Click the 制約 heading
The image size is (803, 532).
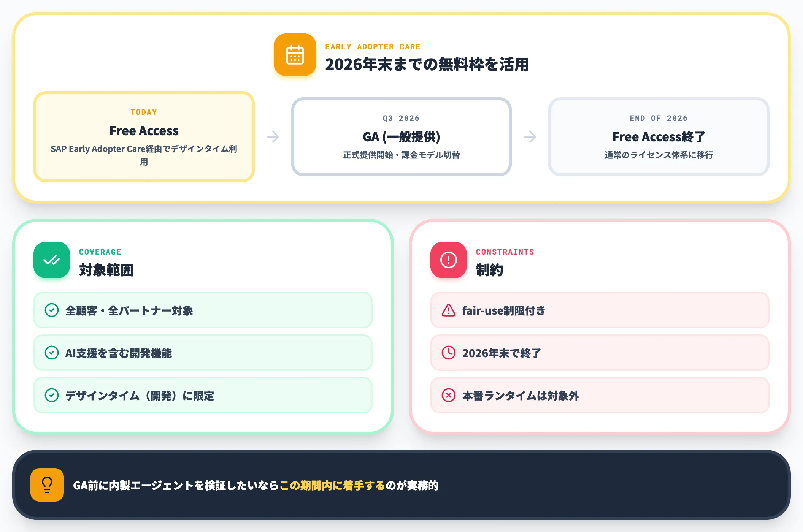coord(490,270)
